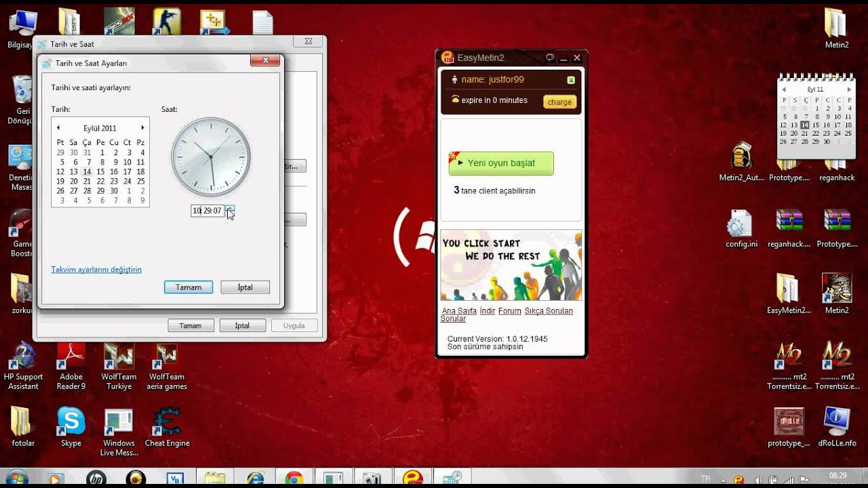
Task: Click the time spinner up arrow
Action: [230, 208]
